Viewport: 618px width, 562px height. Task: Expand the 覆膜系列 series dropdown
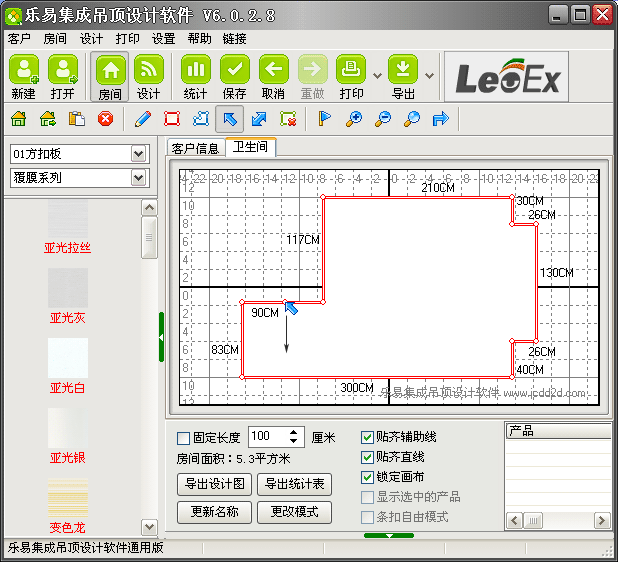coord(138,178)
